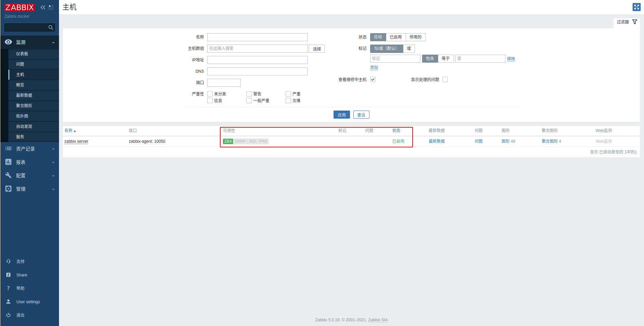The image size is (644, 326).
Task: Select status 已启用
Action: [x=396, y=37]
